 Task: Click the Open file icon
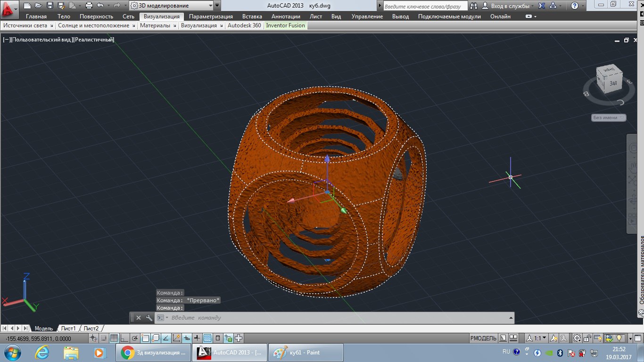point(38,6)
